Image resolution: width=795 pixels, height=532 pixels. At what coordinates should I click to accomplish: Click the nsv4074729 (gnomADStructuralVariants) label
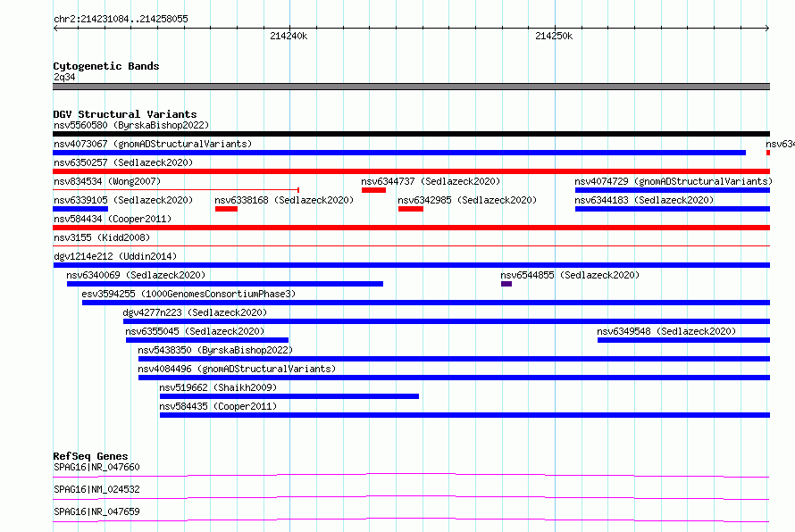point(674,181)
